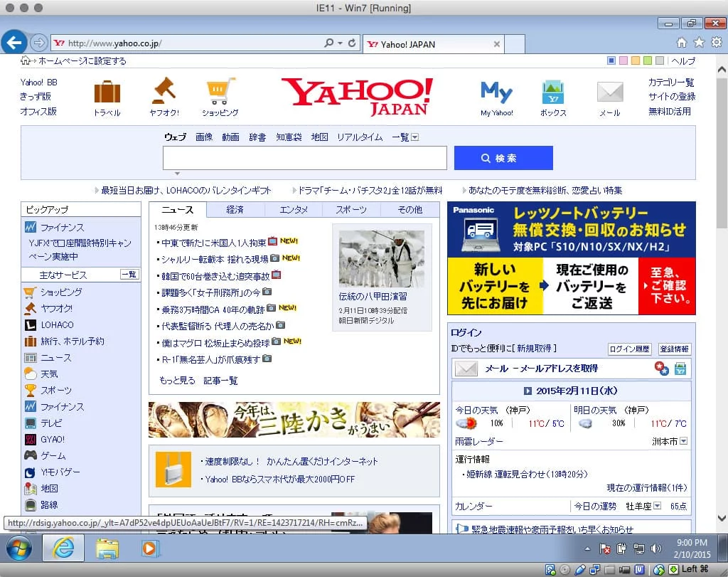This screenshot has width=728, height=577.
Task: Show hidden tray icons arrow
Action: (587, 549)
